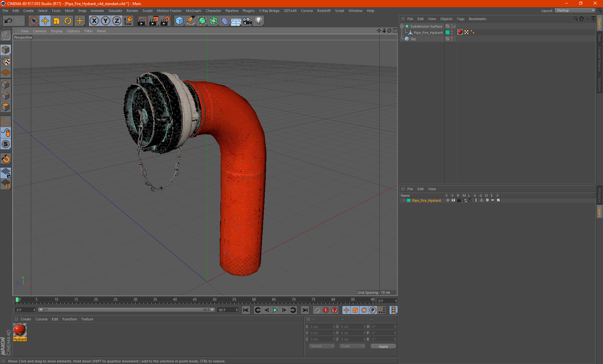
Task: Open Object Manager Tags menu
Action: coord(460,19)
